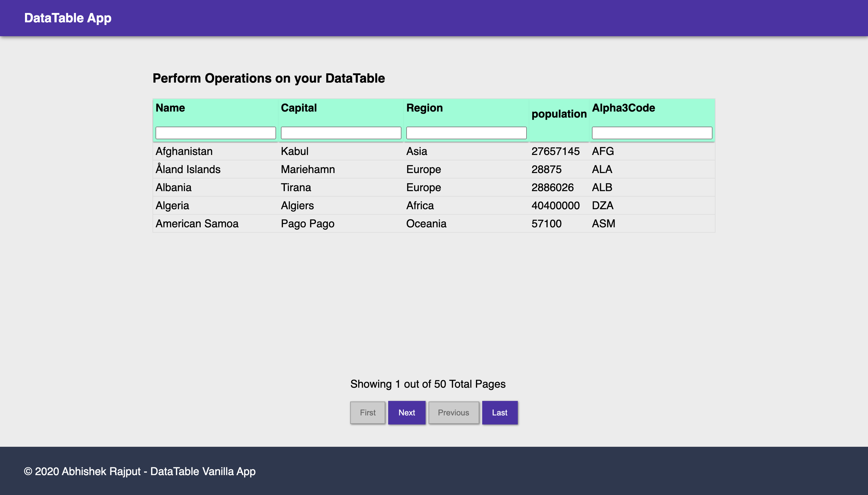The width and height of the screenshot is (868, 495).
Task: Focus the Capital filter input field
Action: tap(341, 133)
